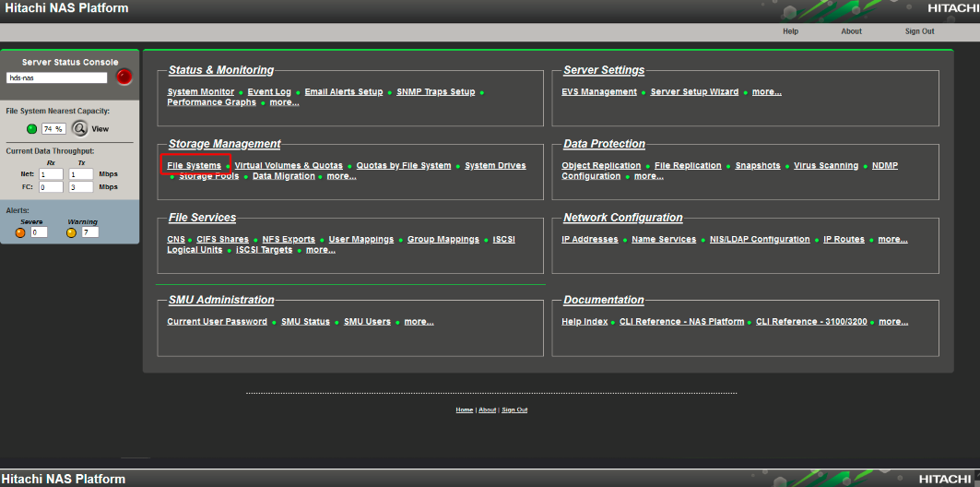This screenshot has height=487, width=980.
Task: Open the CNS link
Action: (175, 240)
